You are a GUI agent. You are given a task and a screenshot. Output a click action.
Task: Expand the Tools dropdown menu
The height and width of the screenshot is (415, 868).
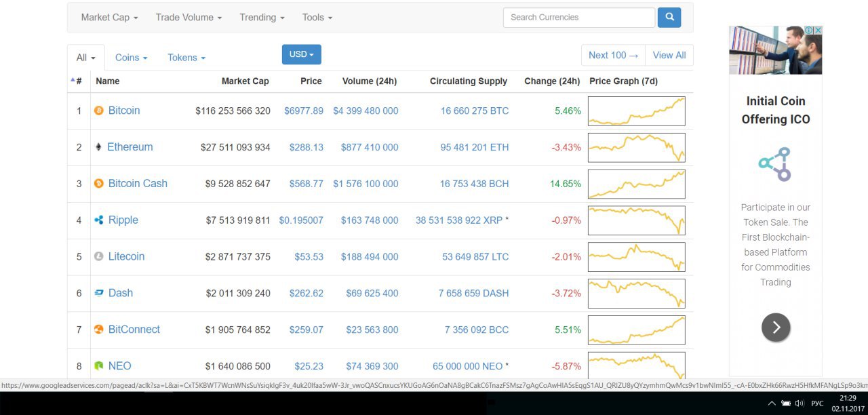coord(317,18)
